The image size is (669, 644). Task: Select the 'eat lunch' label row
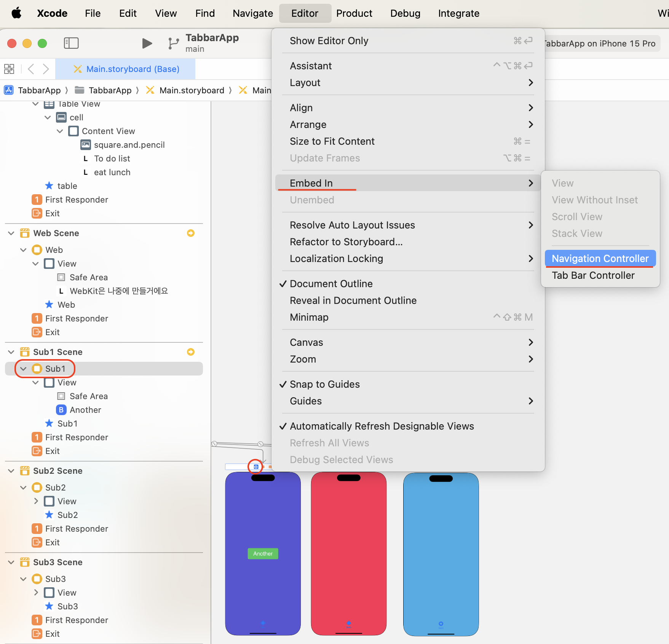coord(107,172)
